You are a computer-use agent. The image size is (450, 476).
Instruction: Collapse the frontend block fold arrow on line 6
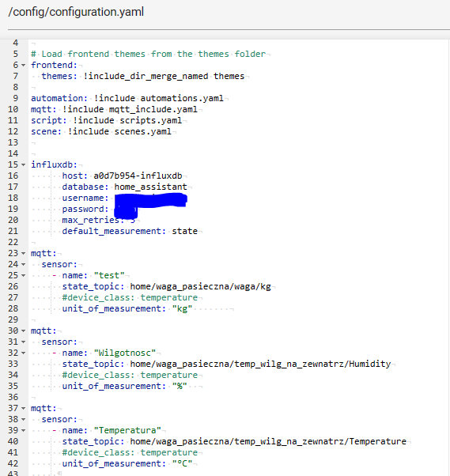(x=24, y=66)
